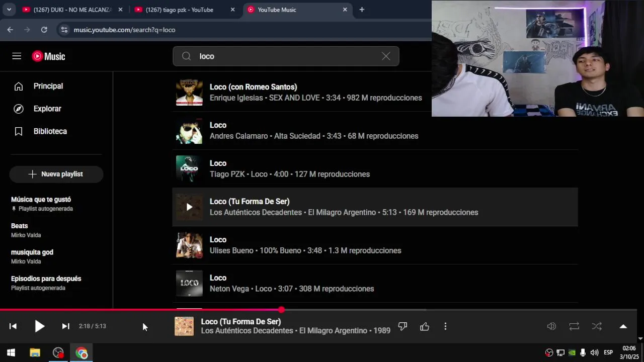
Task: Close the YouTube Music tab
Action: pyautogui.click(x=345, y=10)
